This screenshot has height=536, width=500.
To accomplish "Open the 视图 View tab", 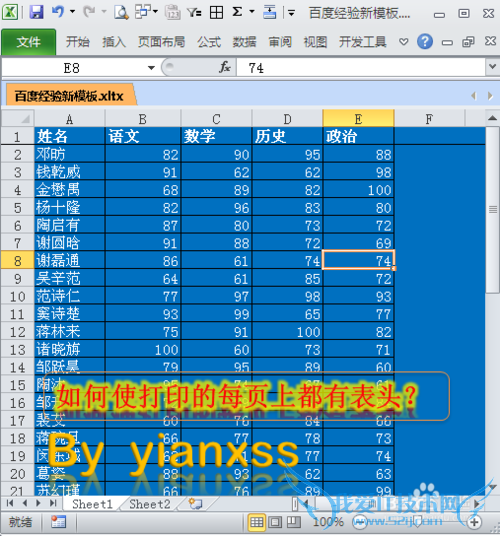I will (315, 42).
